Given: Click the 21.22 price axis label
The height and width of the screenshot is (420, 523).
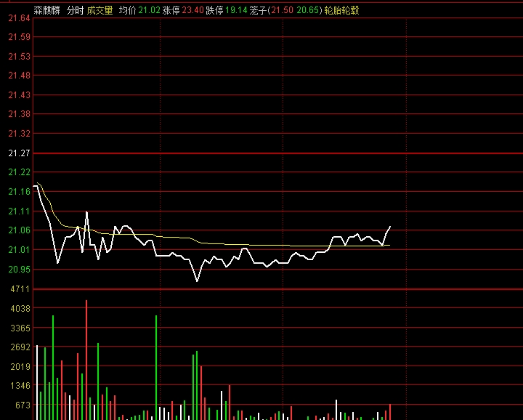Looking at the screenshot, I should click(19, 172).
